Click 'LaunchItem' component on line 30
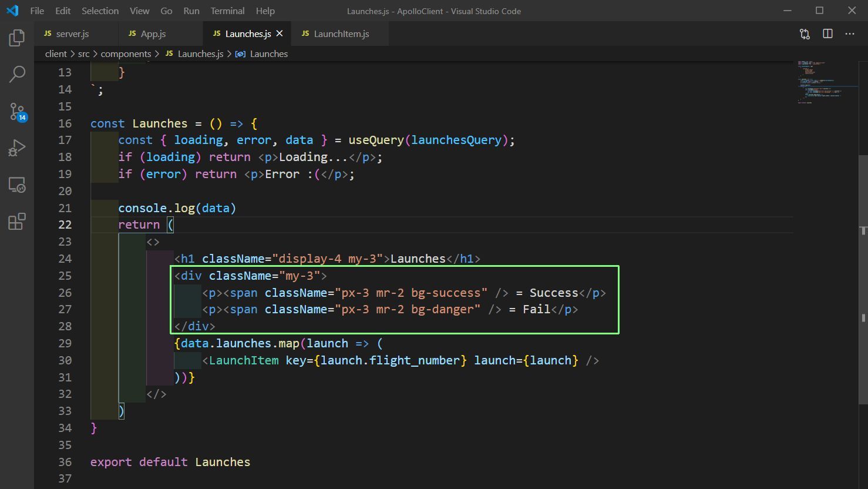868x489 pixels. click(x=244, y=360)
